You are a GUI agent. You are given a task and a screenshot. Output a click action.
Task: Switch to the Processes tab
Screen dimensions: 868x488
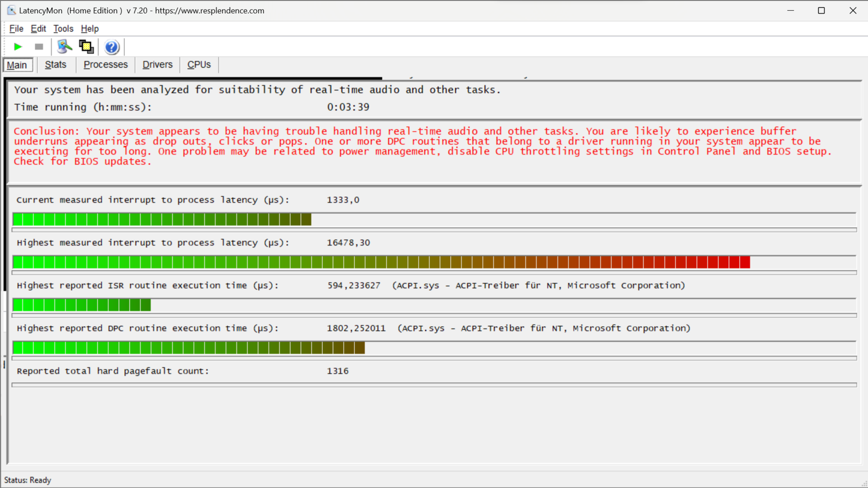(x=106, y=65)
